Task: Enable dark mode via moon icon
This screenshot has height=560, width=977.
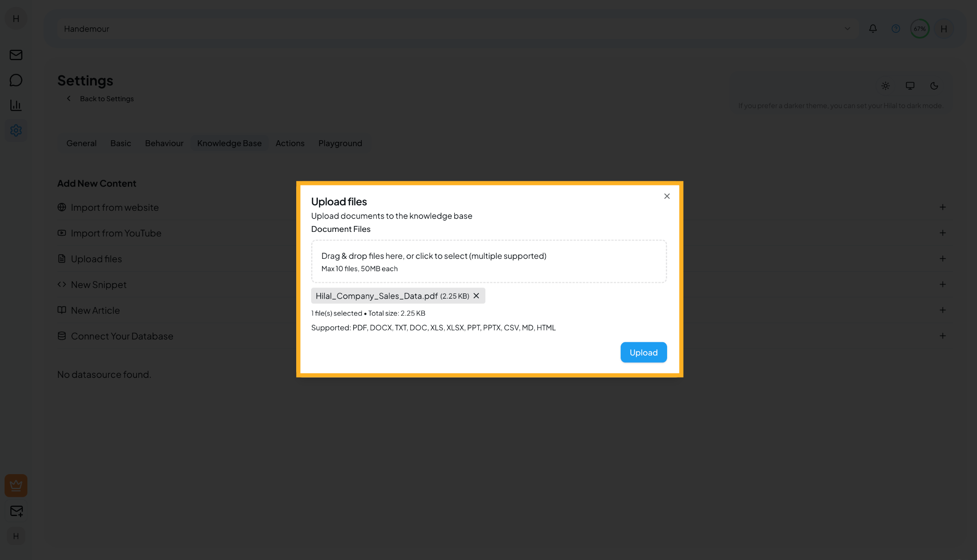Action: click(934, 86)
